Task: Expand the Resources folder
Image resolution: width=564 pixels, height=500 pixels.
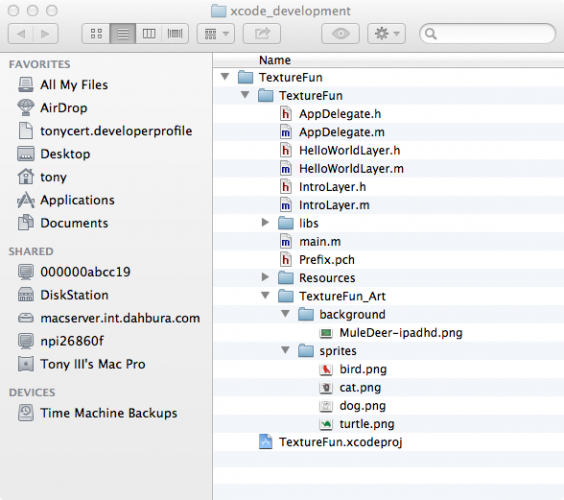Action: pos(265,277)
